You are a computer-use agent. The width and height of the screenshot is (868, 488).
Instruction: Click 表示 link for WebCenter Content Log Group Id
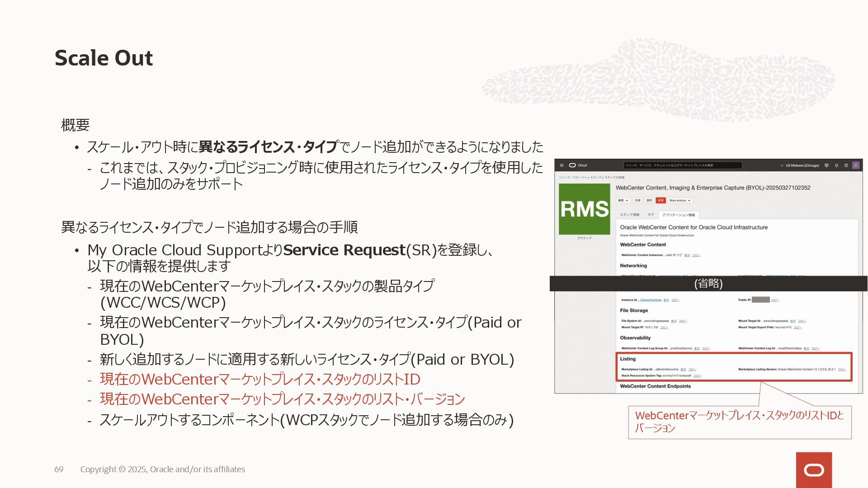click(x=697, y=349)
